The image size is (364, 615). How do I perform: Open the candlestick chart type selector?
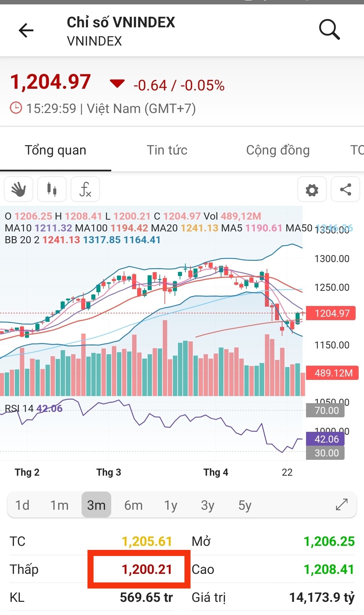coord(52,189)
